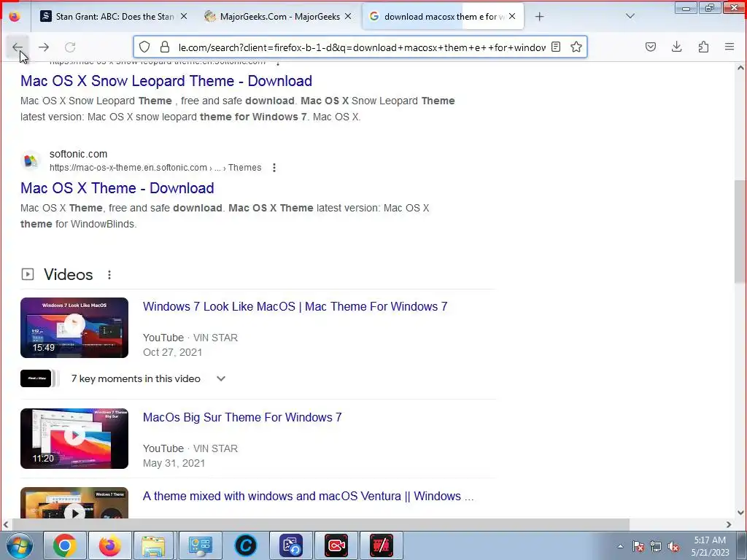Toggle reader view icon in address bar
747x560 pixels.
555,47
